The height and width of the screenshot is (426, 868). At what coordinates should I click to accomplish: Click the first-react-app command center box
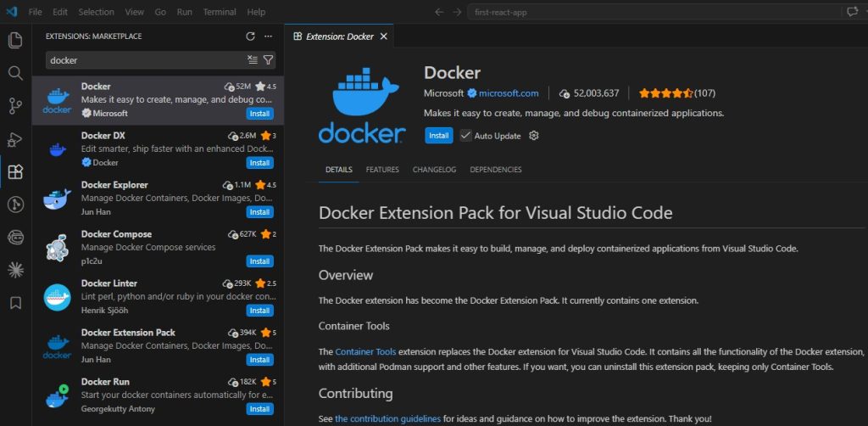[654, 12]
